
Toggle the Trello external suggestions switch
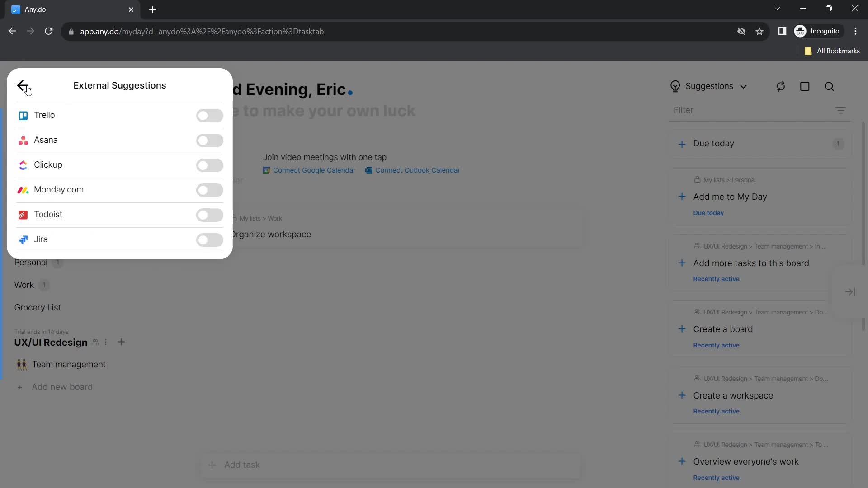pos(209,114)
